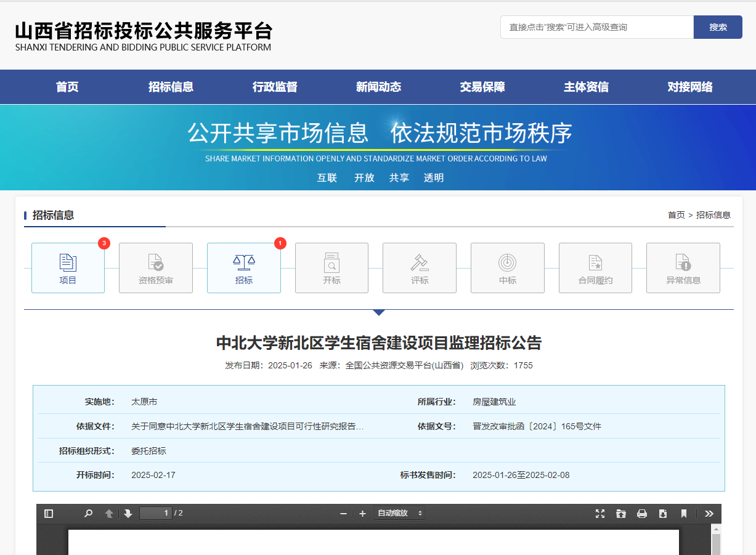Click the 太原市 location value
This screenshot has height=555, width=756.
click(x=144, y=402)
